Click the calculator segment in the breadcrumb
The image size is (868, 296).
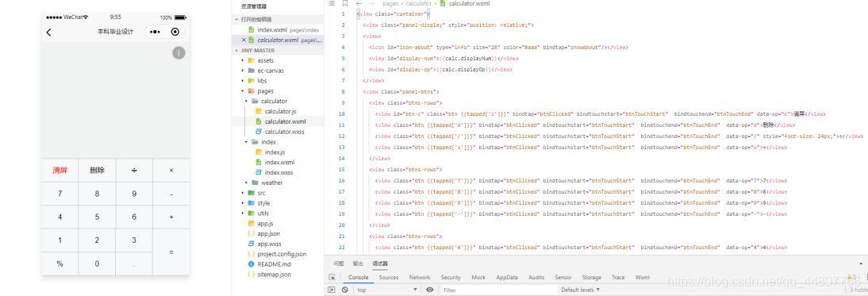[x=418, y=3]
